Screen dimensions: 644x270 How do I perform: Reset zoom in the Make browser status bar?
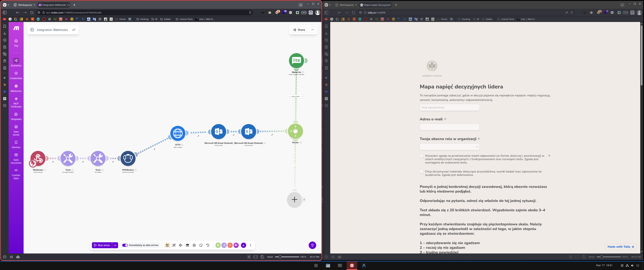pyautogui.click(x=270, y=257)
